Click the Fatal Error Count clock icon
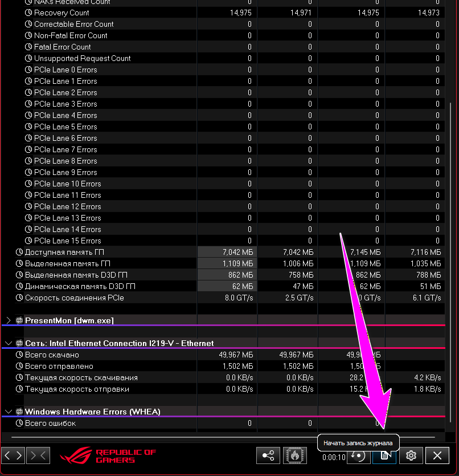Viewport: 459px width, 476px height. click(x=29, y=47)
